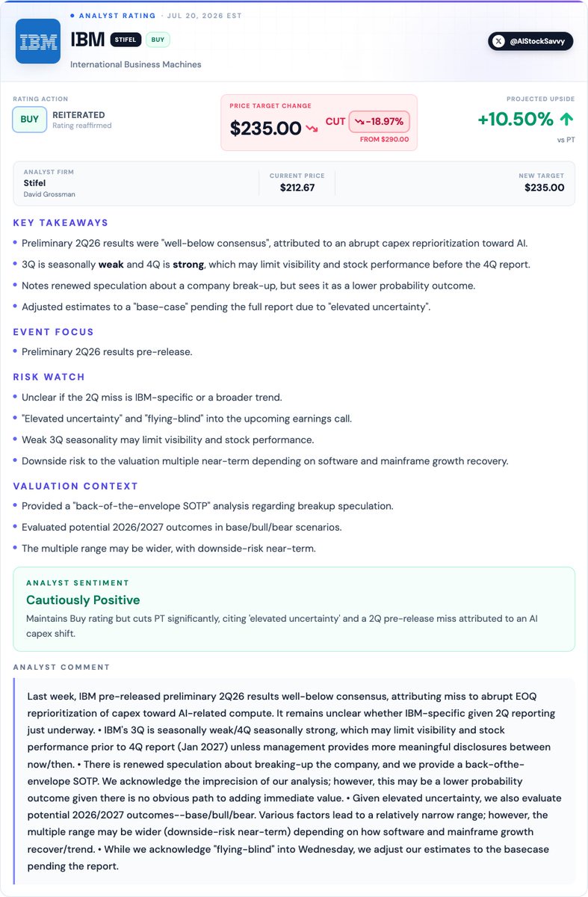Open the @AIStockSavvy handle badge
The height and width of the screenshot is (897, 588).
coord(531,41)
